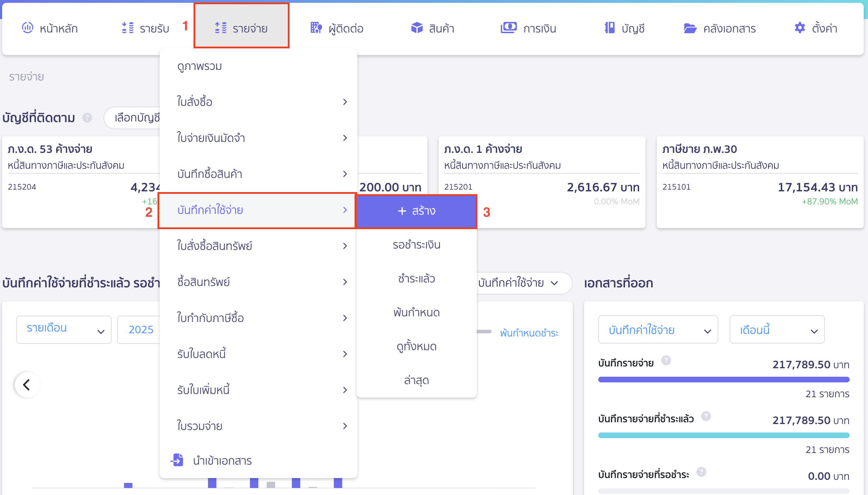Screen dimensions: 868x495
Task: Expand the ใบกำกับภาษีซื้อ submenu arrow
Action: pos(345,318)
